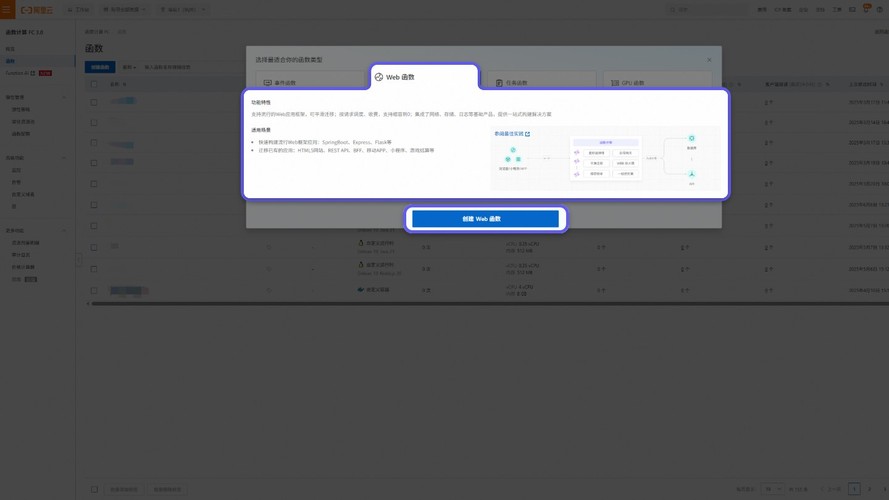Image resolution: width=889 pixels, height=500 pixels.
Task: Select the 事件函数 type tab
Action: coord(310,81)
